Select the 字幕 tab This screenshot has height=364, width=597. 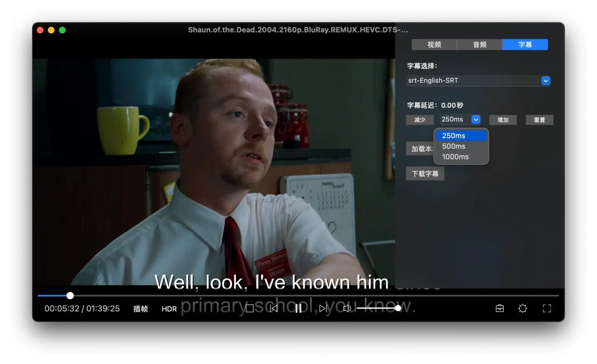tap(525, 45)
